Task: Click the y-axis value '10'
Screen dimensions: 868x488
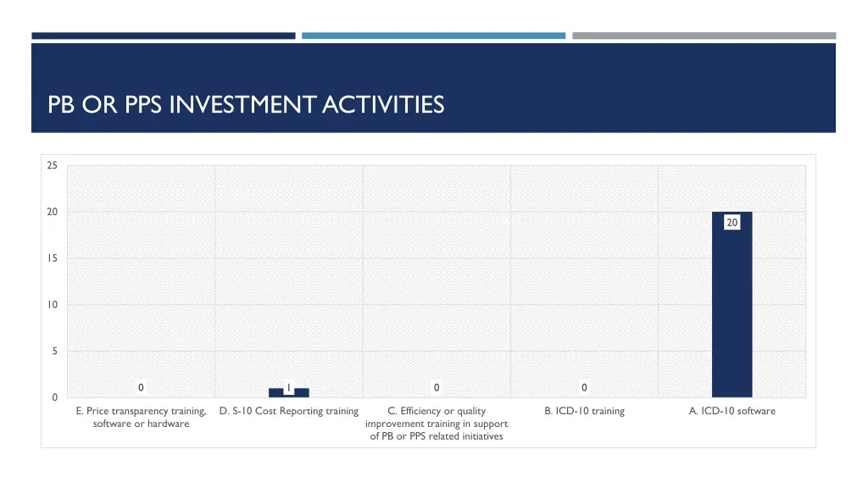Action: click(x=52, y=305)
